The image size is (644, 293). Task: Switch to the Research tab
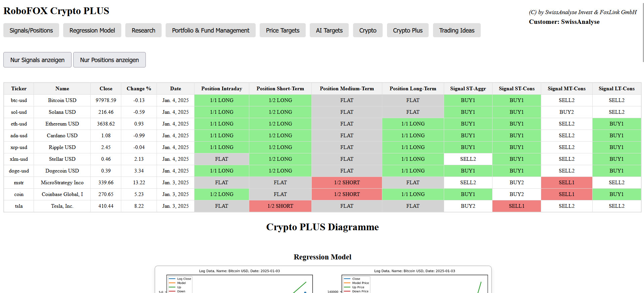pos(143,30)
